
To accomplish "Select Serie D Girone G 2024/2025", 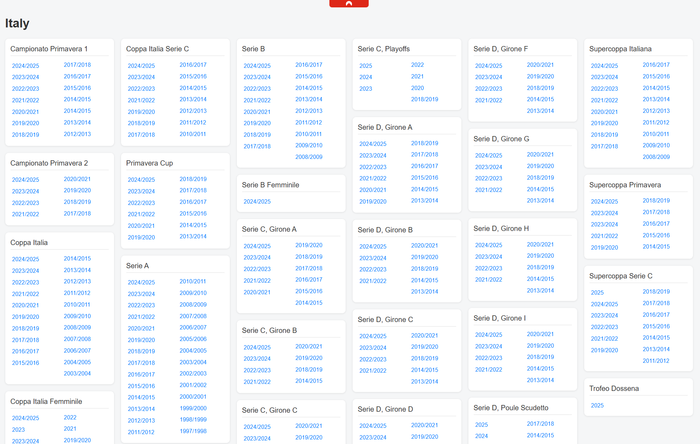I will point(488,156).
